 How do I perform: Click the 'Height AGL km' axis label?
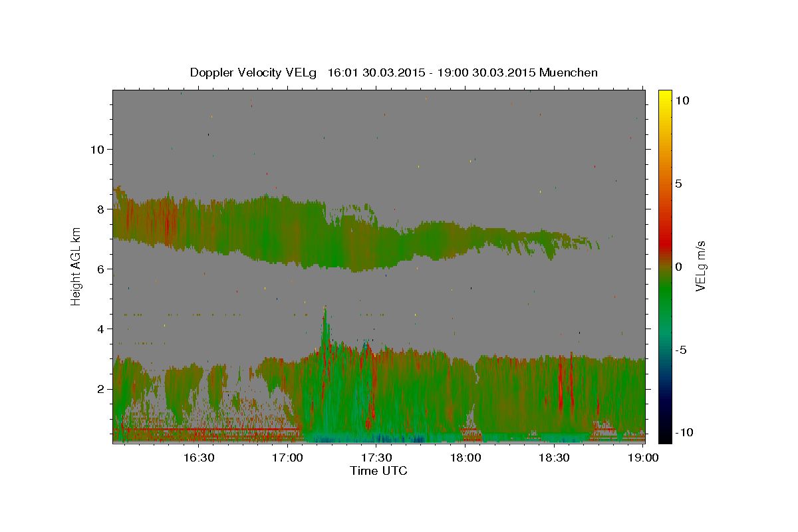click(76, 265)
